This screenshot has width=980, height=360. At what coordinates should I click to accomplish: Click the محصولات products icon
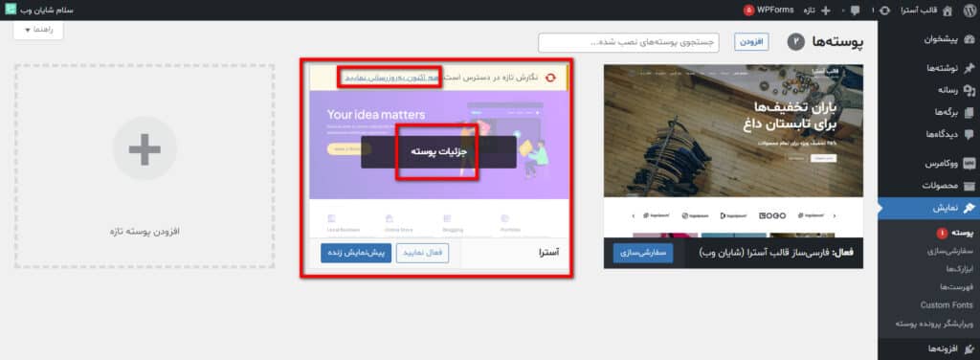click(x=969, y=186)
